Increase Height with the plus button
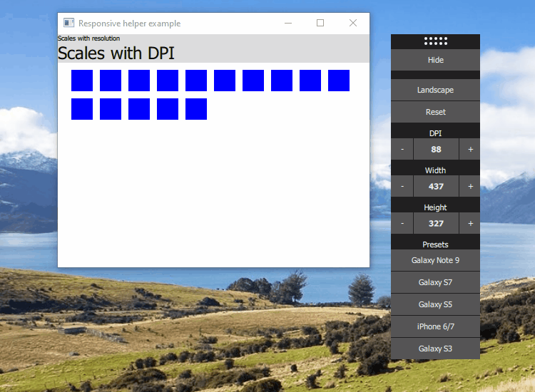 (x=470, y=224)
